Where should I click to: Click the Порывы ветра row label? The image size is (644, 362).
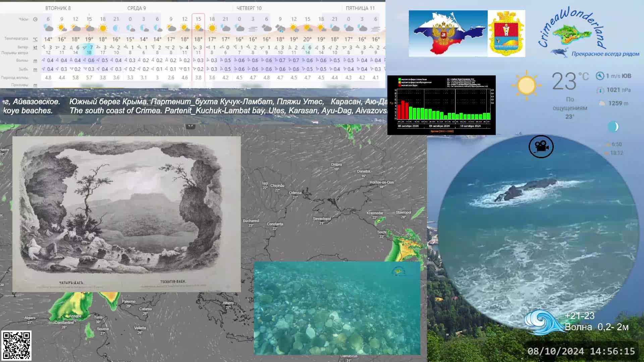click(x=15, y=53)
